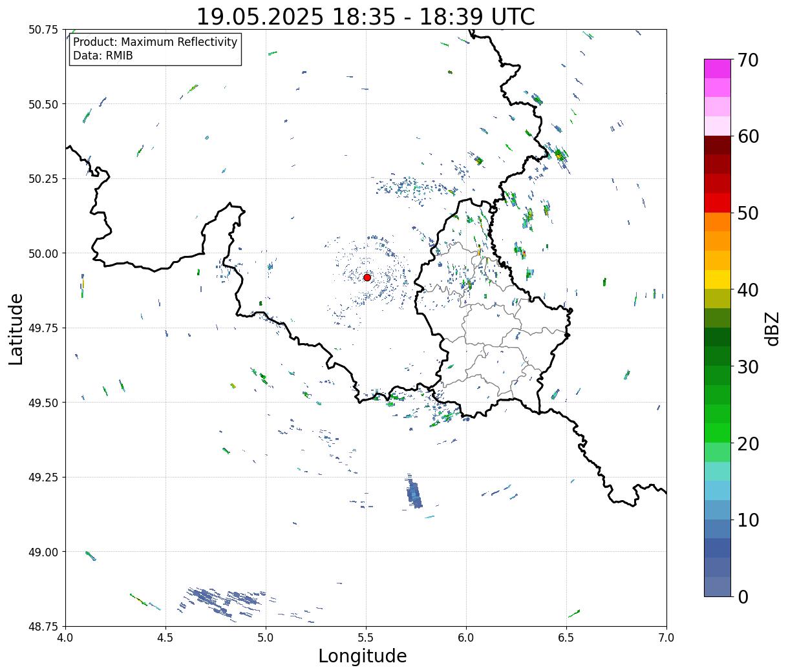Pick the bright red colorbar segment at 50
This screenshot has width=788, height=672.
718,203
